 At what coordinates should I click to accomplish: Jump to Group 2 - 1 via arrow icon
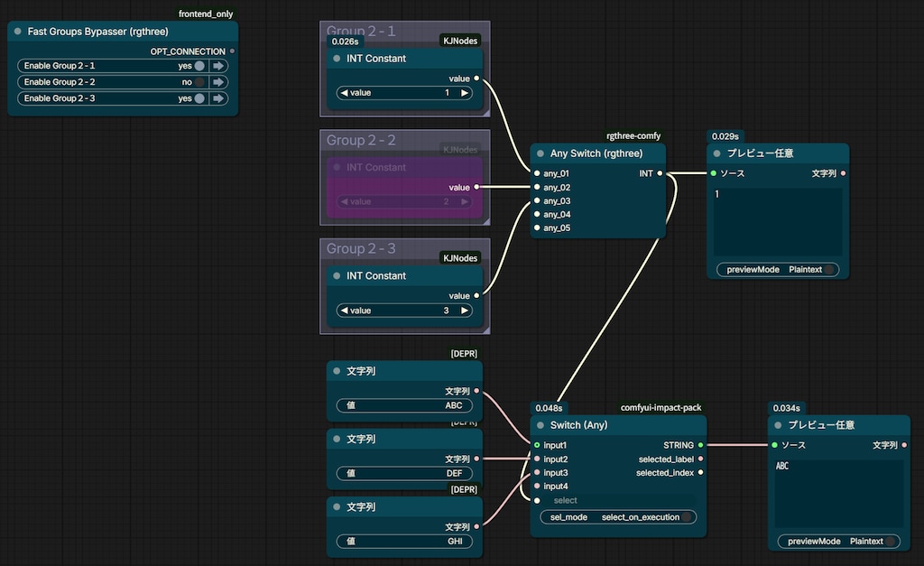click(218, 66)
